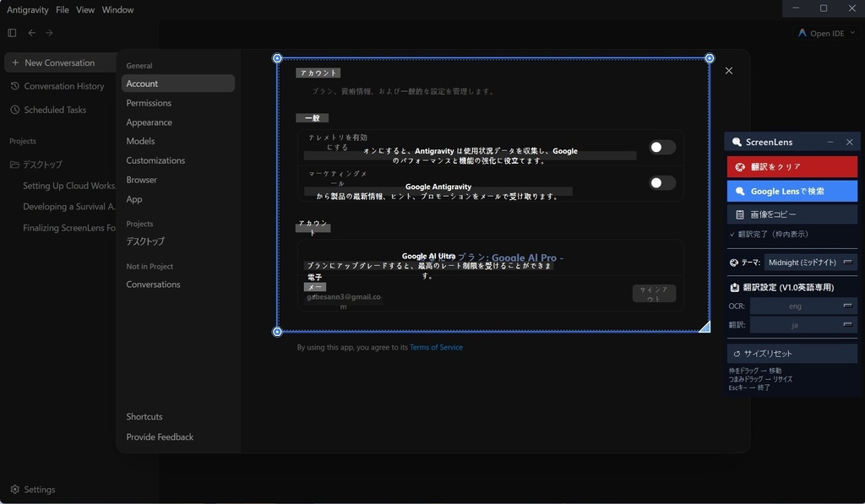This screenshot has height=504, width=865.
Task: Open the OCR language eng dropdown
Action: coord(803,306)
